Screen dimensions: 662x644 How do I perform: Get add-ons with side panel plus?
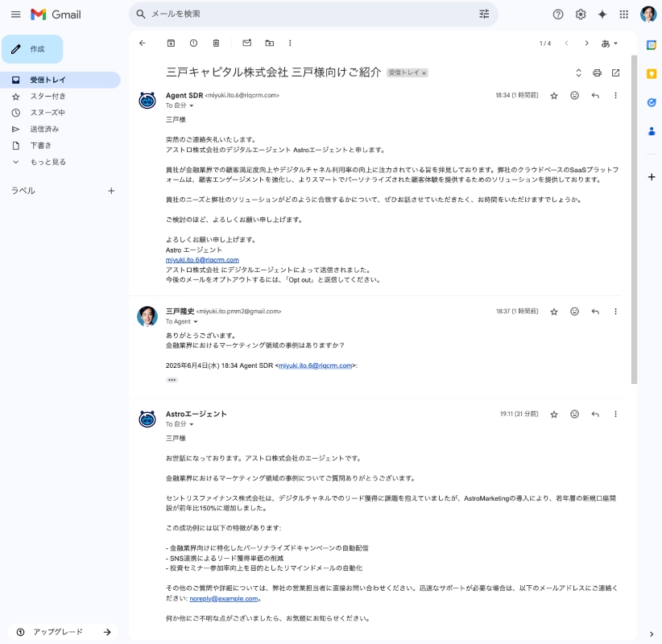652,177
